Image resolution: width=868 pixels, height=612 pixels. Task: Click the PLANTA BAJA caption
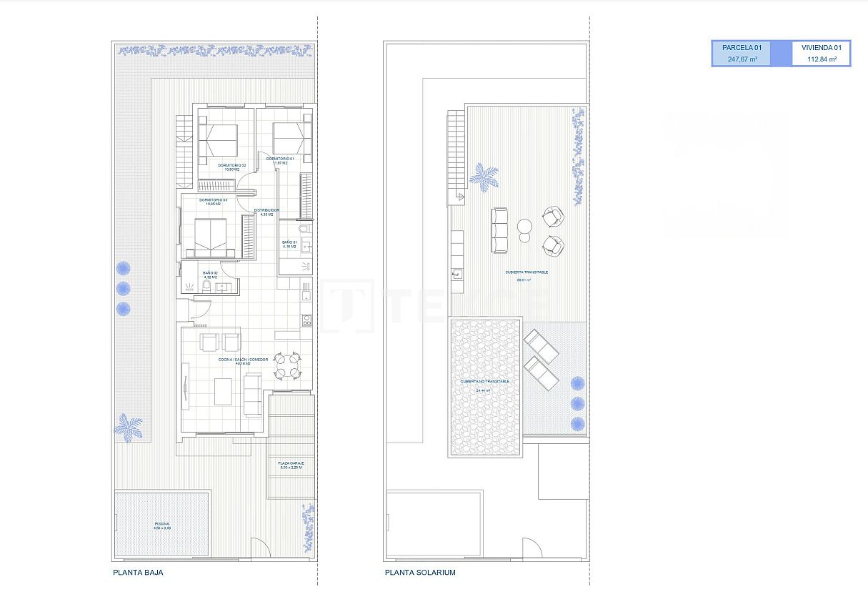tap(138, 573)
